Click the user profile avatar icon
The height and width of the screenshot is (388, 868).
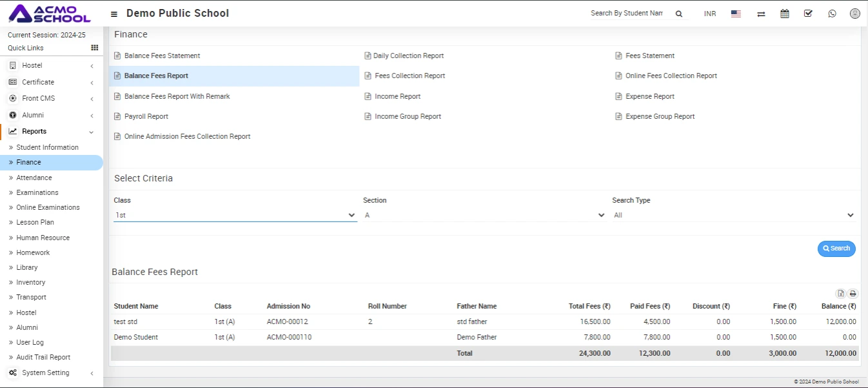click(855, 14)
